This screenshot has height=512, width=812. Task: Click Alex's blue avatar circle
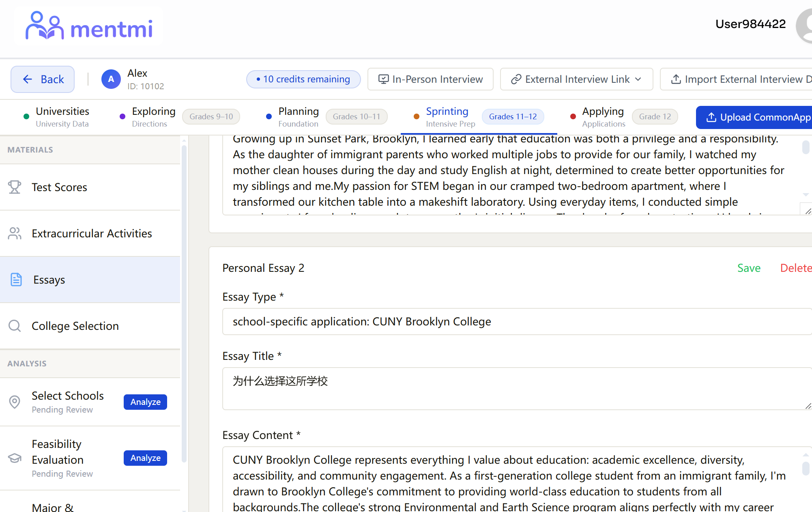coord(111,79)
